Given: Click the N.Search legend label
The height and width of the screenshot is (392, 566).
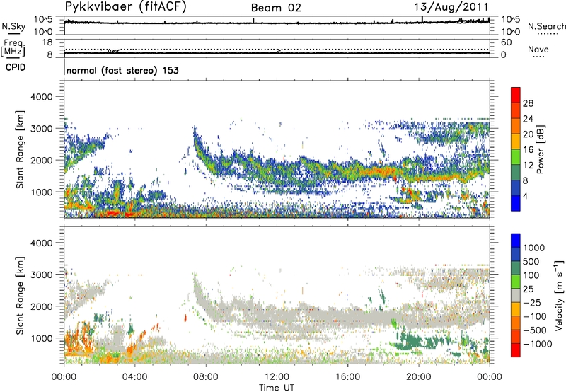Looking at the screenshot, I should (546, 26).
